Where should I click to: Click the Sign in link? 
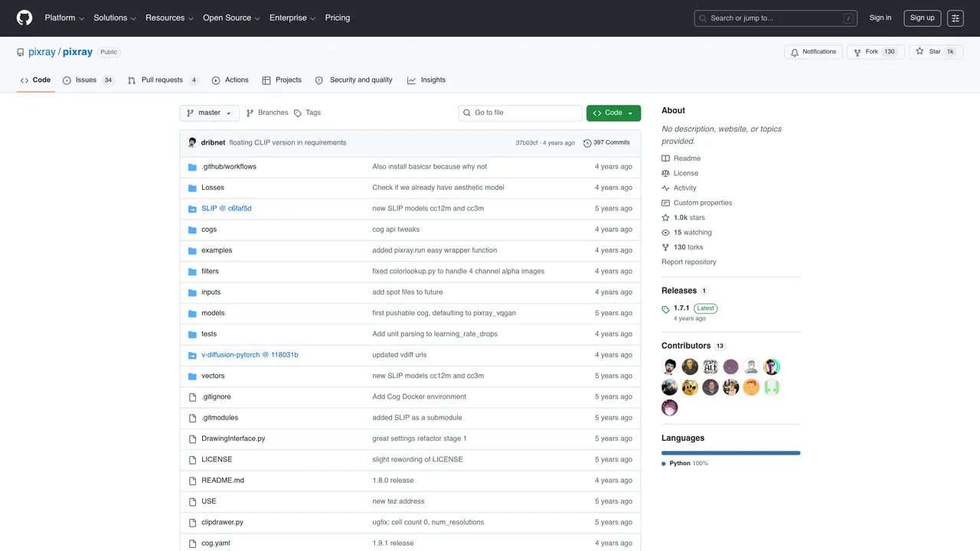coord(880,18)
